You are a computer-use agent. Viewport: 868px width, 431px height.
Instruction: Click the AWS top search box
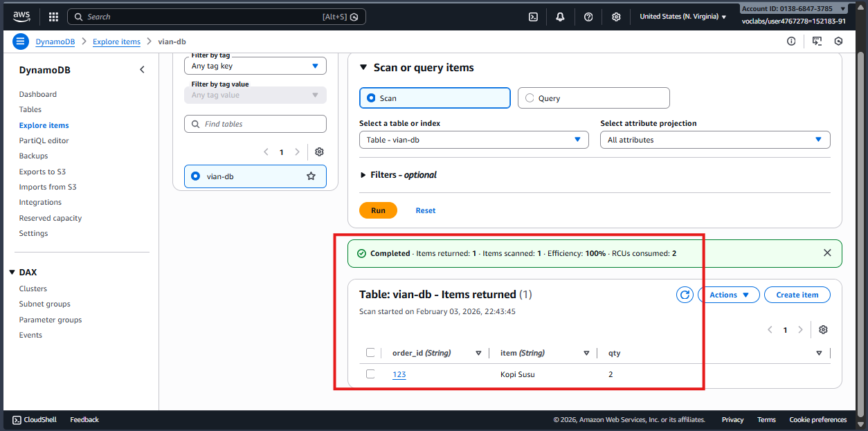(x=217, y=17)
